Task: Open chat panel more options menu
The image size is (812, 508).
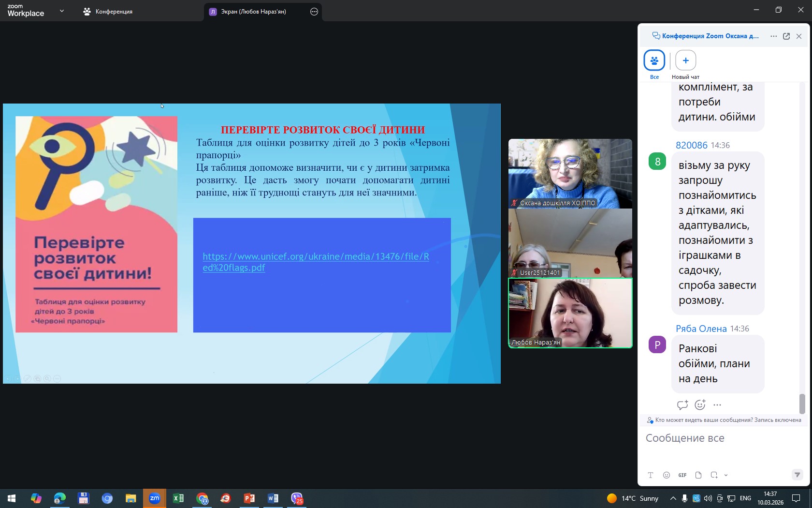Action: pos(774,36)
